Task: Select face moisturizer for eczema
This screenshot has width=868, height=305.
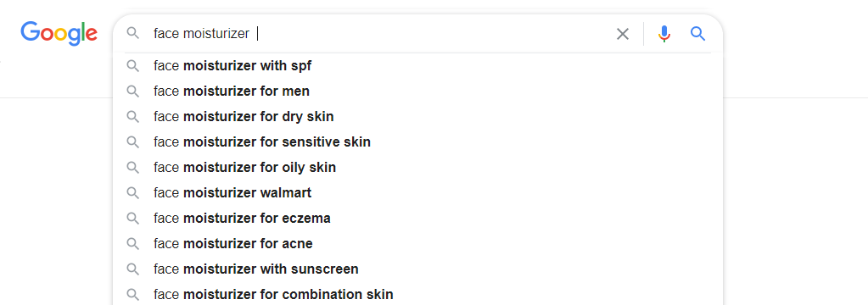Action: point(418,219)
